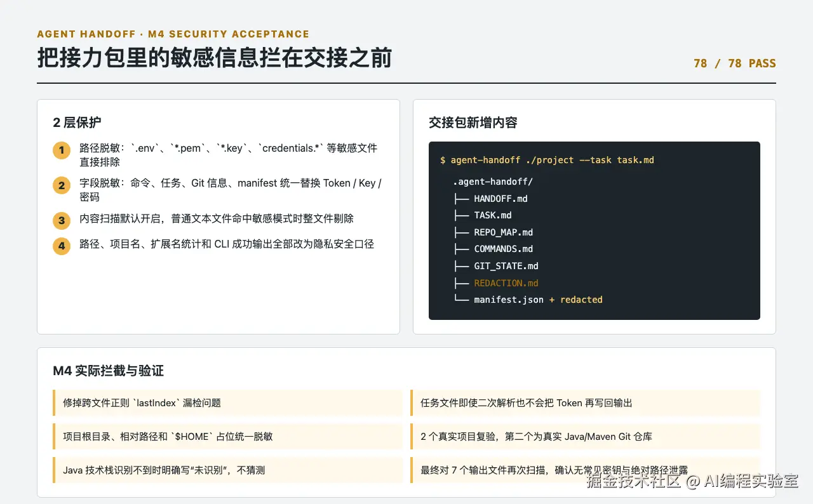Click the M4 实际拦截与验证 section heading
Image resolution: width=813 pixels, height=504 pixels.
109,371
